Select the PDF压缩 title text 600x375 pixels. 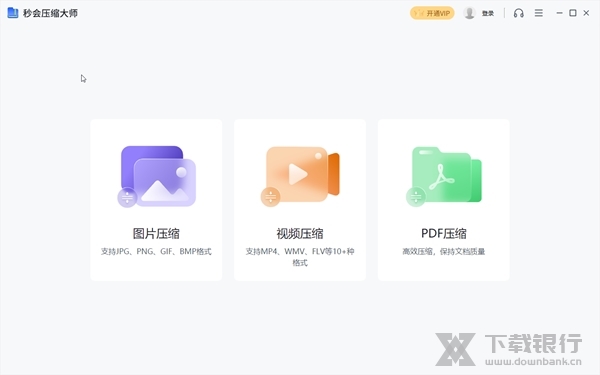pyautogui.click(x=444, y=233)
